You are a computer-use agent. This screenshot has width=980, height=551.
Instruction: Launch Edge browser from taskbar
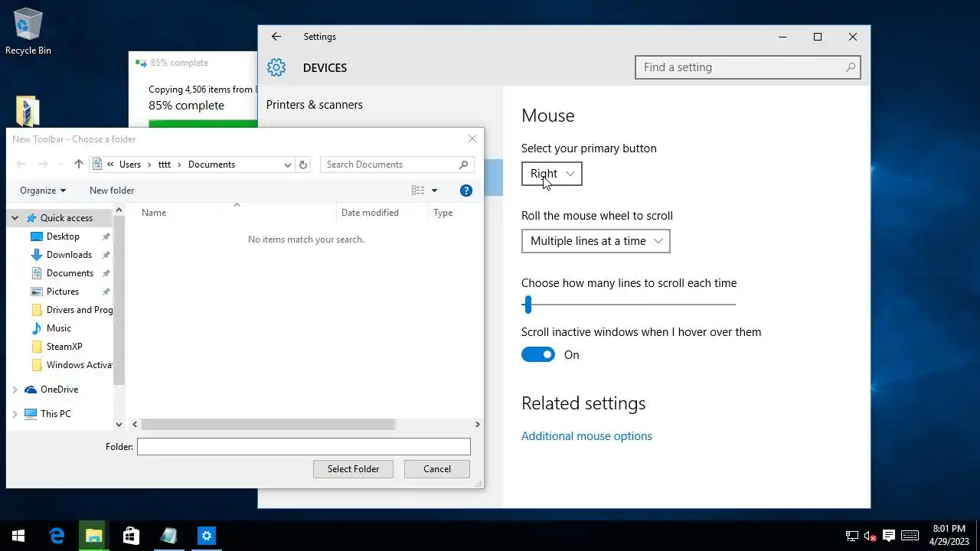[x=57, y=536]
